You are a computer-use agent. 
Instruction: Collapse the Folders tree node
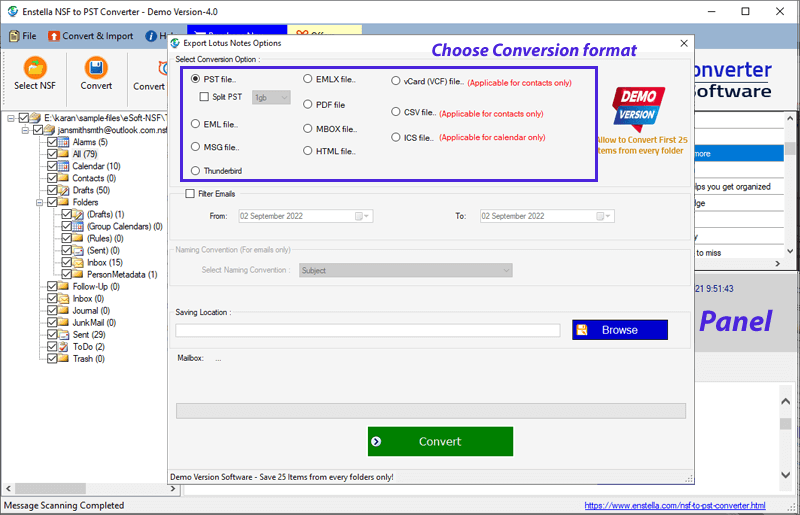(x=39, y=203)
